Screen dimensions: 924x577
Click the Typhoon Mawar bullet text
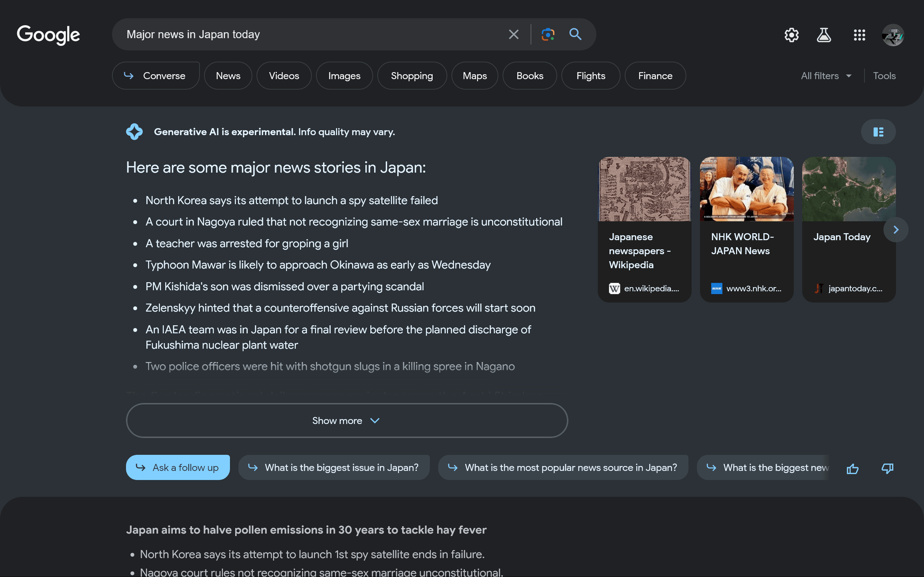(x=318, y=265)
